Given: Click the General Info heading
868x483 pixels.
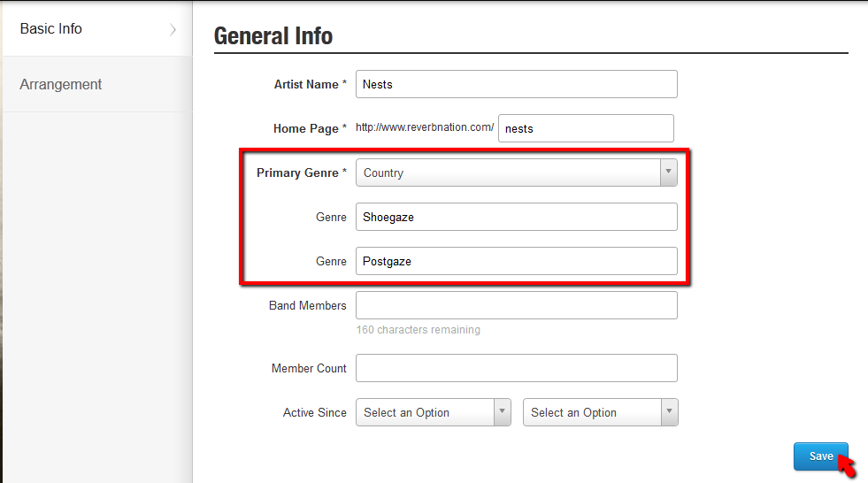Looking at the screenshot, I should coord(273,36).
